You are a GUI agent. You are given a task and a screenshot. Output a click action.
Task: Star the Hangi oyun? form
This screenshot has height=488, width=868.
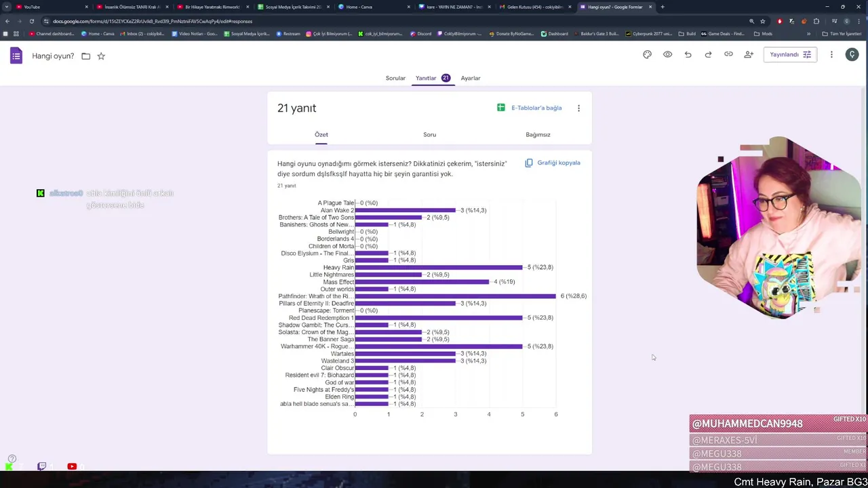coord(101,56)
